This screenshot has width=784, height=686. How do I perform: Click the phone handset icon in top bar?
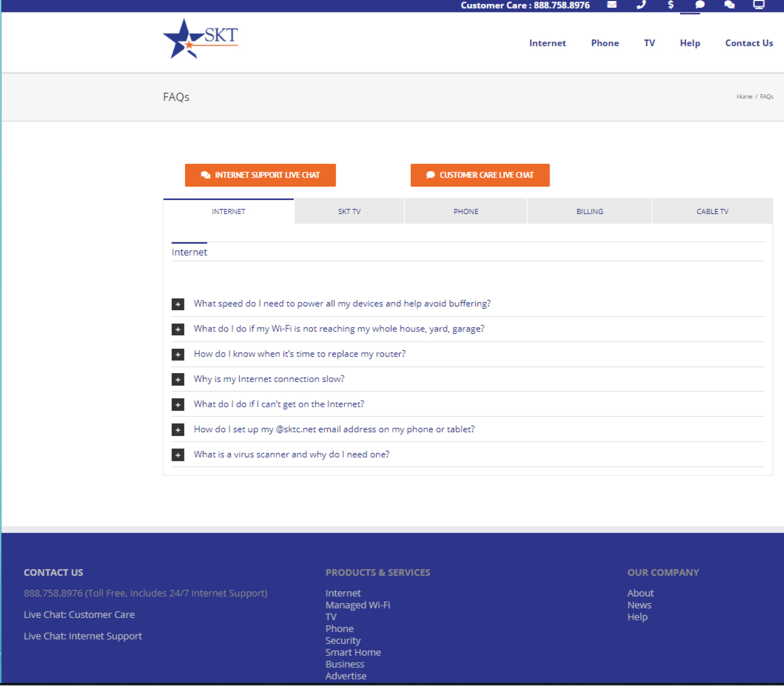tap(641, 5)
